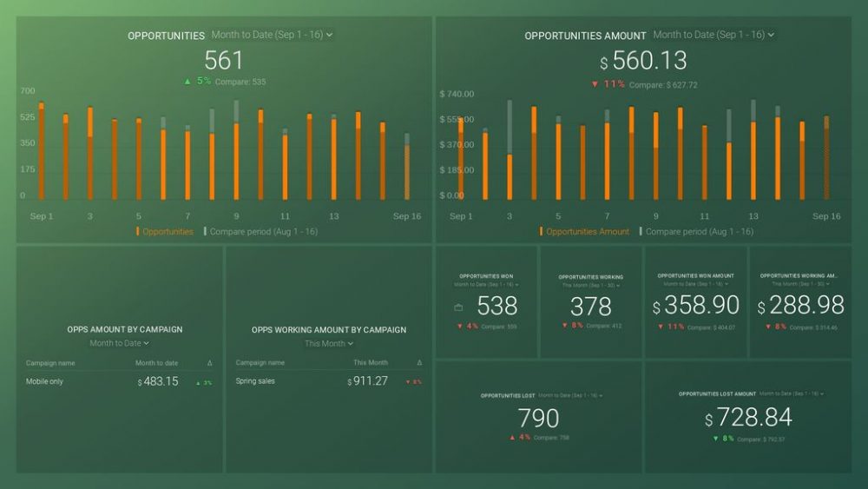Click the red up triangle under Opportunities Lost 790
Screen dimensions: 868x489
click(513, 437)
